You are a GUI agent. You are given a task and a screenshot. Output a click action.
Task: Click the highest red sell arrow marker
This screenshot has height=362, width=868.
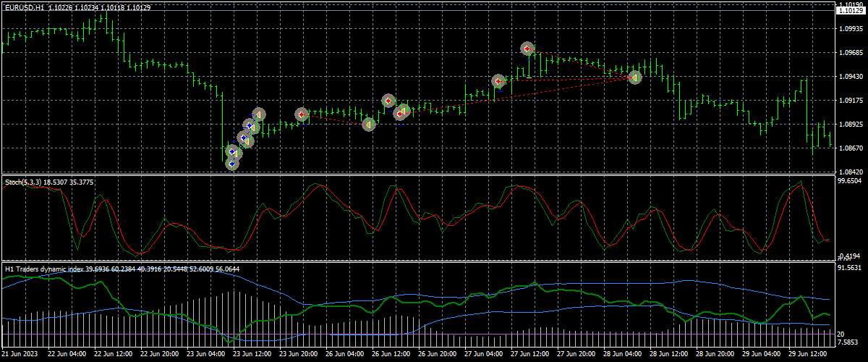[527, 49]
